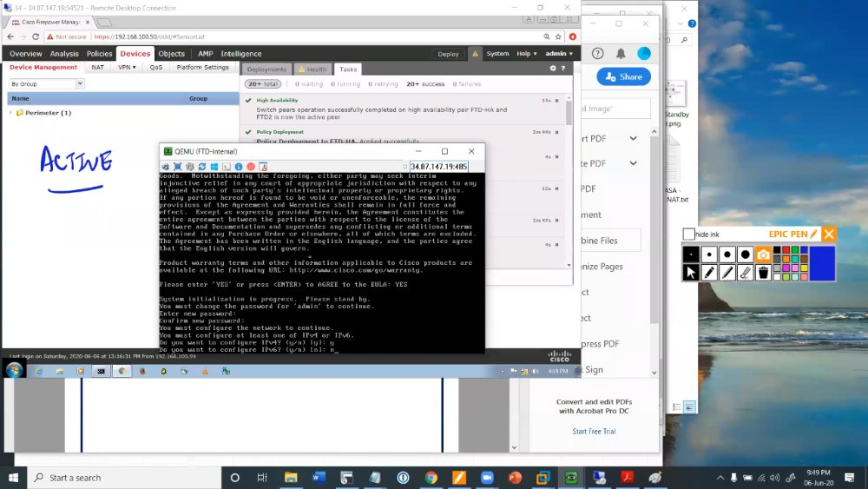Image resolution: width=868 pixels, height=489 pixels.
Task: Open Policies menu
Action: pyautogui.click(x=99, y=54)
